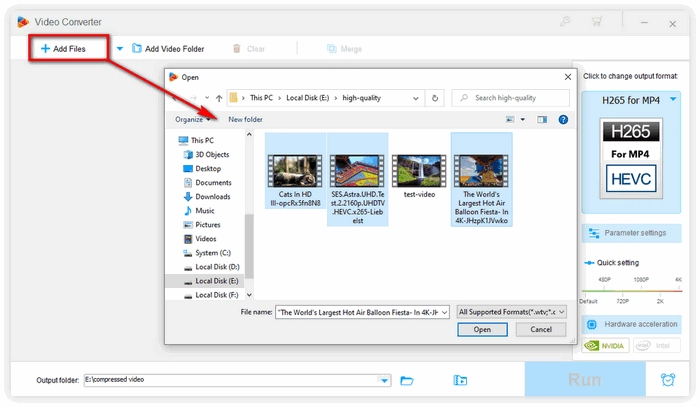Close the Open dialog

568,77
